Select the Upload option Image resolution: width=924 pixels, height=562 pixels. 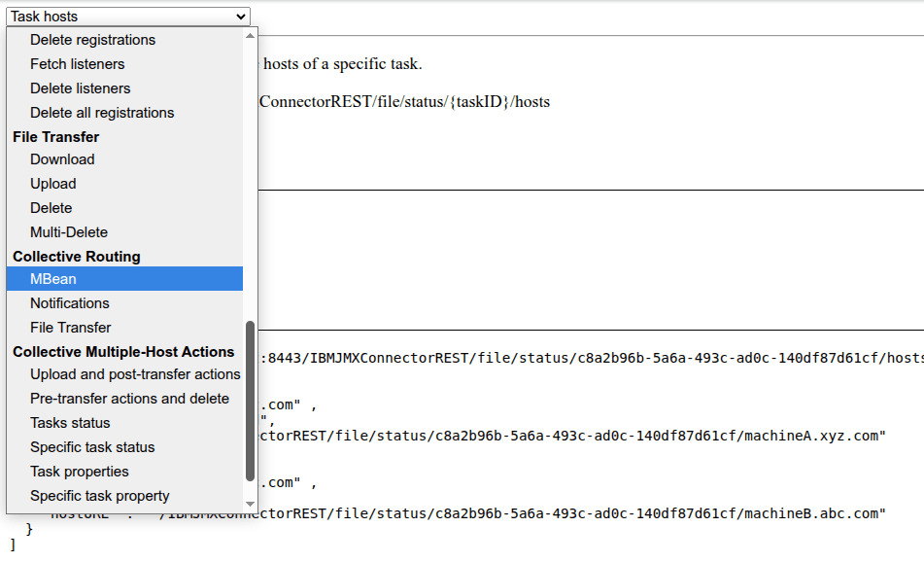[x=52, y=184]
